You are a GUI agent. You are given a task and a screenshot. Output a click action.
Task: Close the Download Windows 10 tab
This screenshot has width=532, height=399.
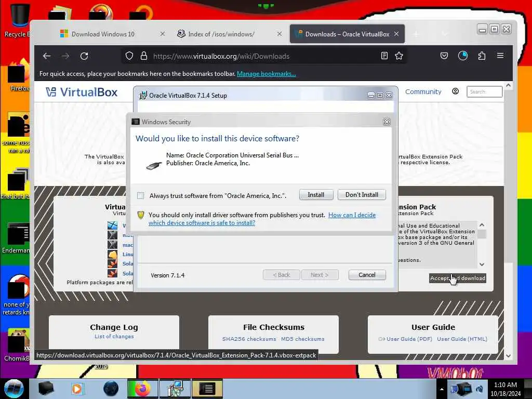tap(163, 34)
